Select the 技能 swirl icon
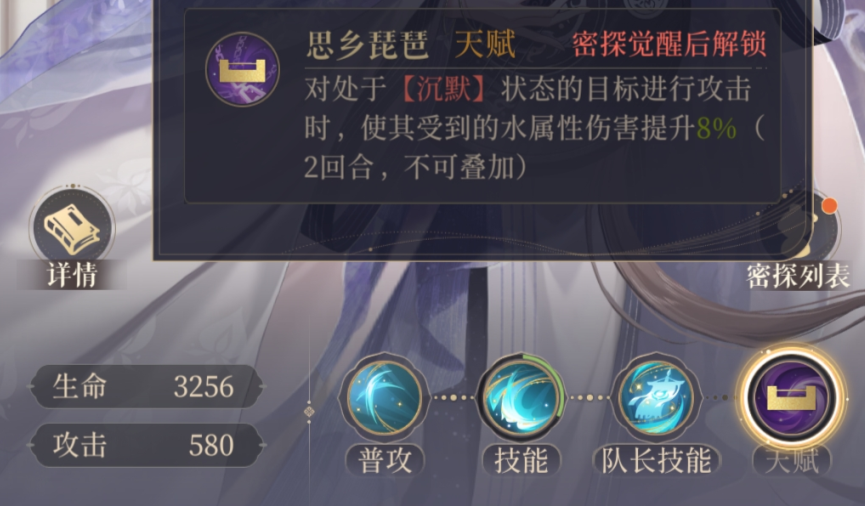This screenshot has width=865, height=506. coord(521,397)
